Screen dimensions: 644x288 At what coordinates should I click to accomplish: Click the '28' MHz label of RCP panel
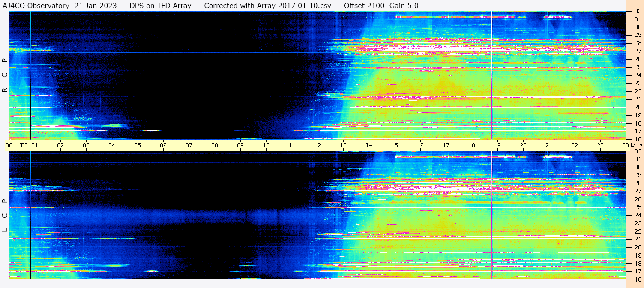pos(638,43)
